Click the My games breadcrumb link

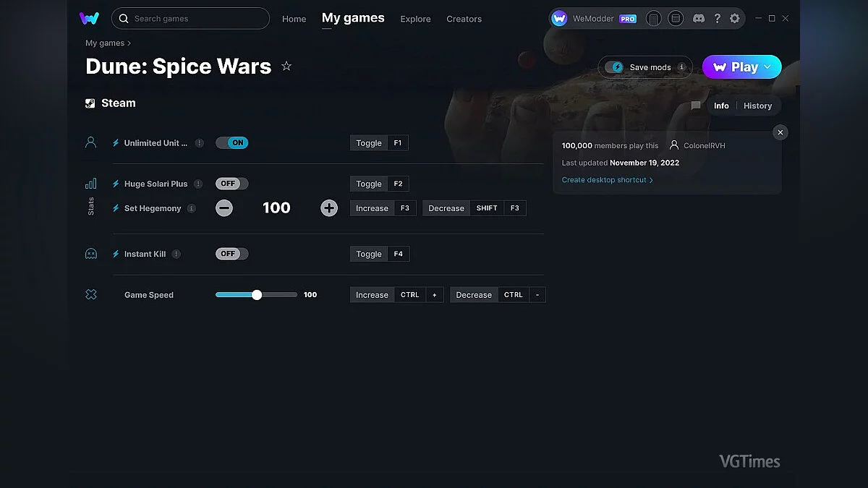tap(105, 43)
